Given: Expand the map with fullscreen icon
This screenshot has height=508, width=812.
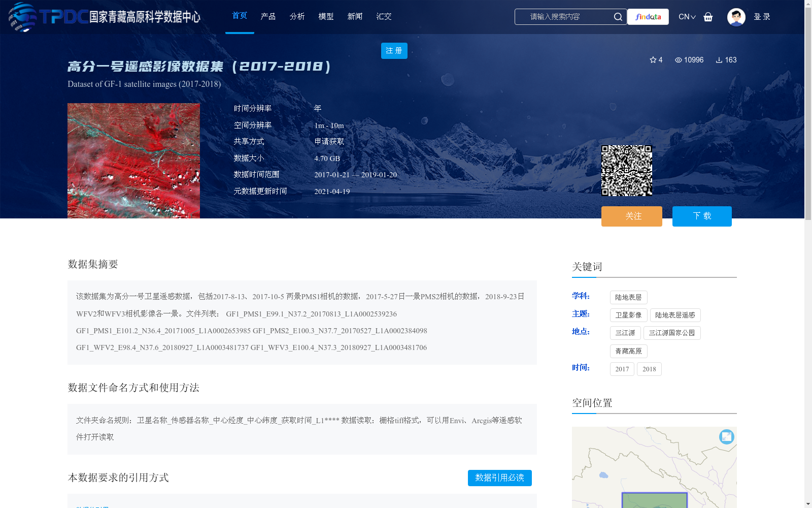Looking at the screenshot, I should tap(727, 436).
